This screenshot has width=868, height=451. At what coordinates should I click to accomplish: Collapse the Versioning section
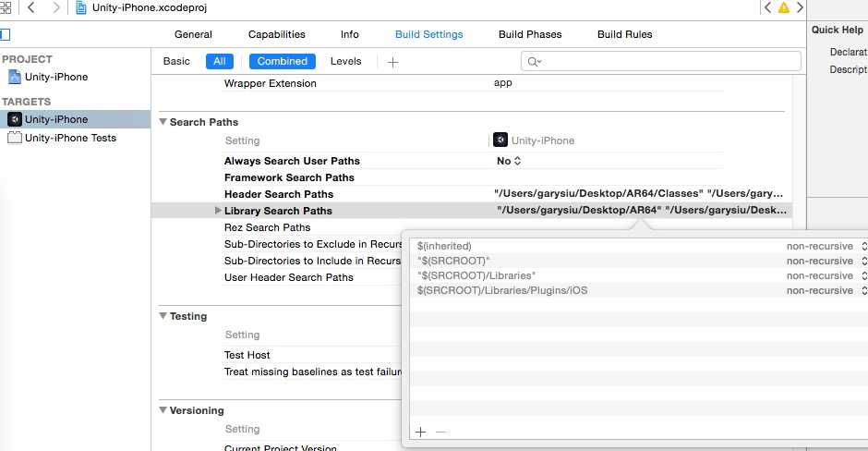[x=163, y=410]
